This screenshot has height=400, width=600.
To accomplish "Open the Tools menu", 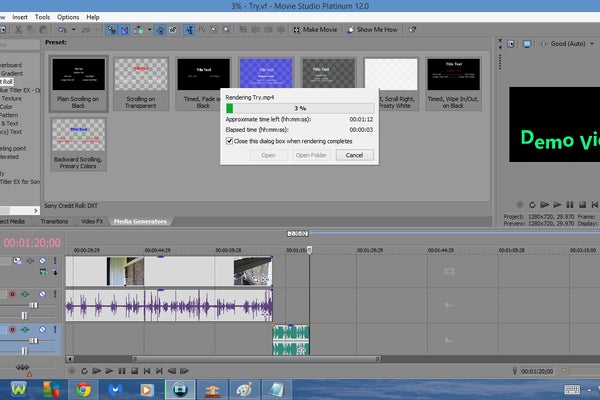I will (x=42, y=17).
